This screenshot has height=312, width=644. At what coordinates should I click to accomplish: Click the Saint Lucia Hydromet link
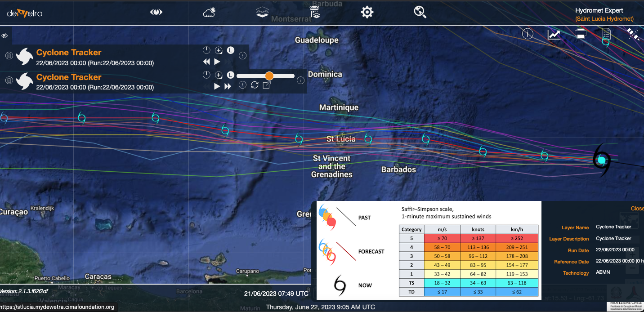click(x=604, y=19)
